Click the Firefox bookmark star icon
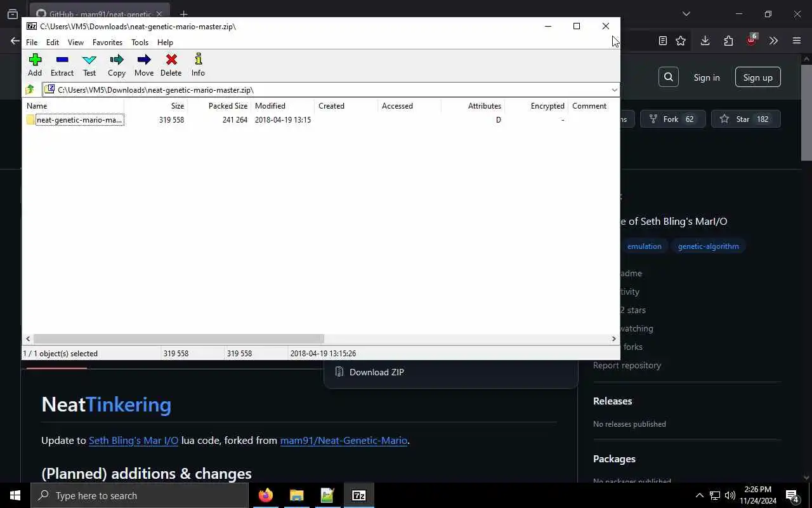 pyautogui.click(x=681, y=41)
